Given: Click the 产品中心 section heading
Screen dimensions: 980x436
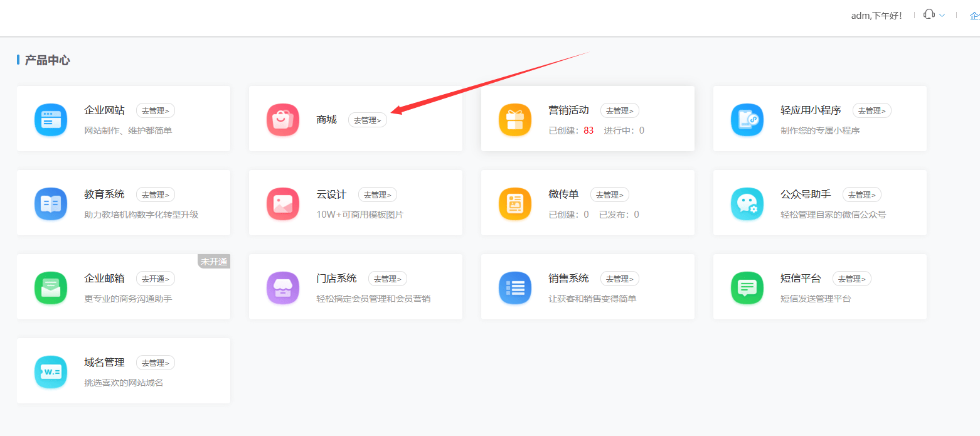Looking at the screenshot, I should [47, 60].
